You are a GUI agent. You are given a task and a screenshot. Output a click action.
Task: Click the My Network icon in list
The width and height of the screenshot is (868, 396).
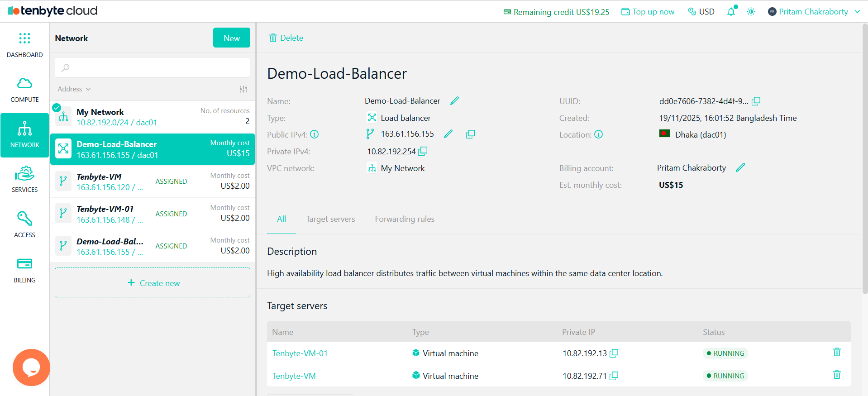pos(63,117)
